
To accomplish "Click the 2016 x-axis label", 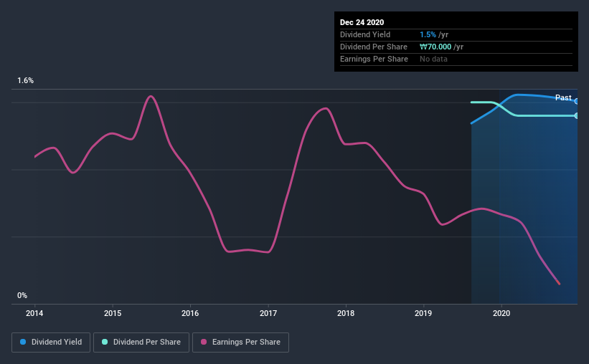I will tap(190, 313).
